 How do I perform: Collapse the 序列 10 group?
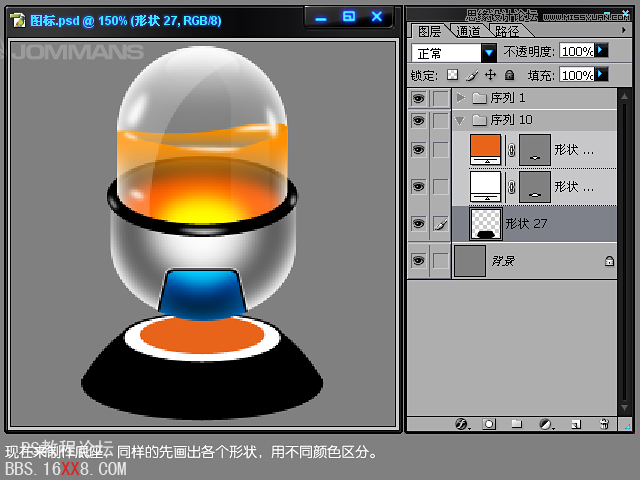pos(460,120)
